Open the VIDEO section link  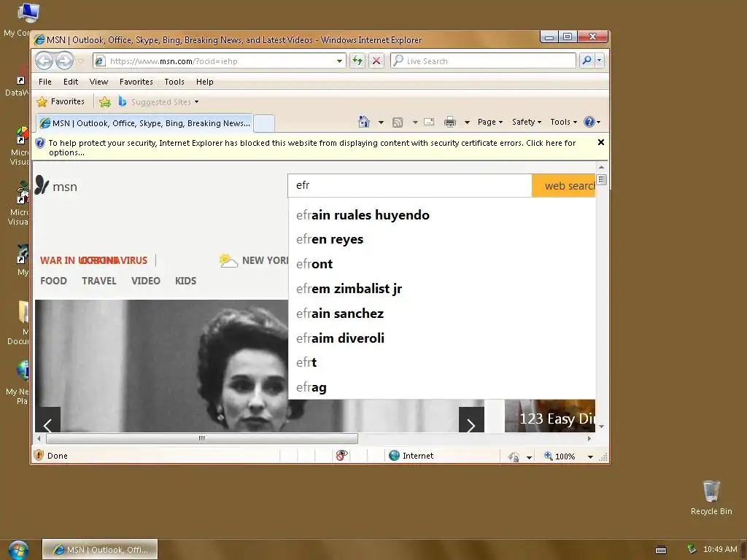click(x=146, y=281)
